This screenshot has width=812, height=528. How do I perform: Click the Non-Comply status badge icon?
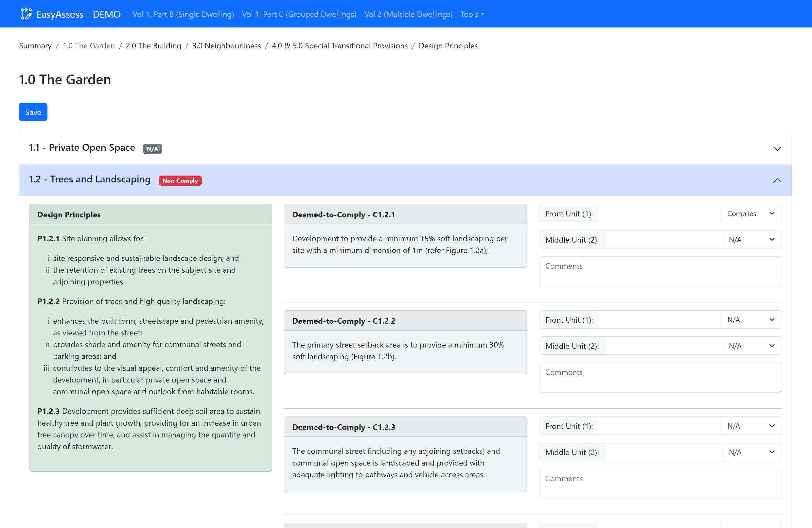coord(179,180)
